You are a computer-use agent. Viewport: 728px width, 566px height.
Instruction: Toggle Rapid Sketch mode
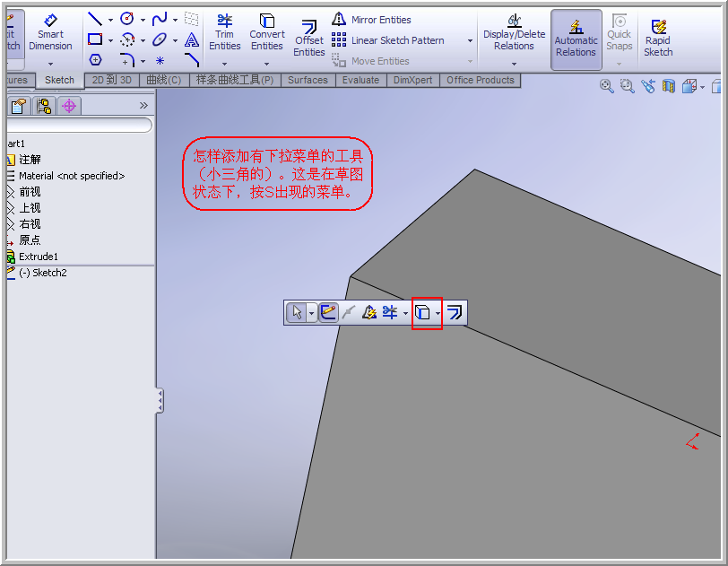[x=658, y=38]
